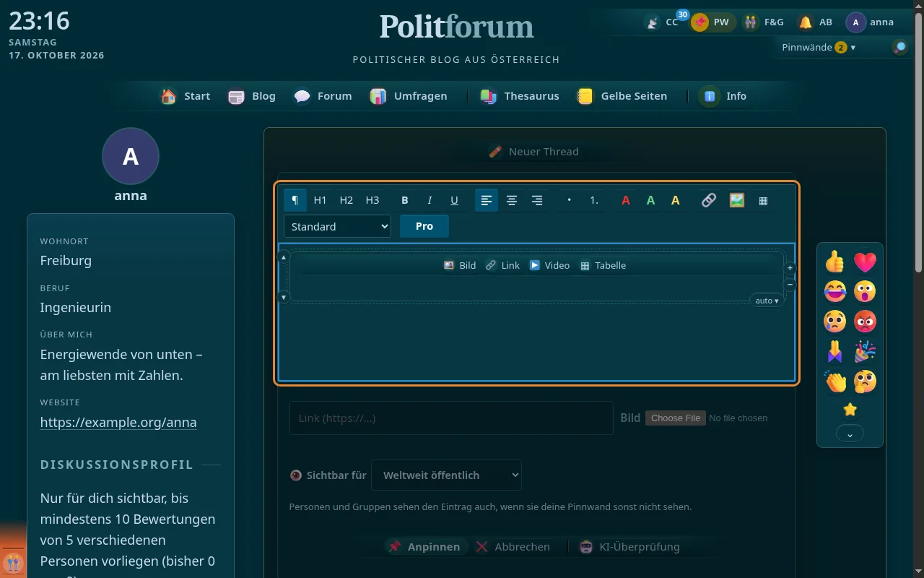Expand the emoji panel chevron
Screen dimensions: 924x578
pyautogui.click(x=850, y=434)
